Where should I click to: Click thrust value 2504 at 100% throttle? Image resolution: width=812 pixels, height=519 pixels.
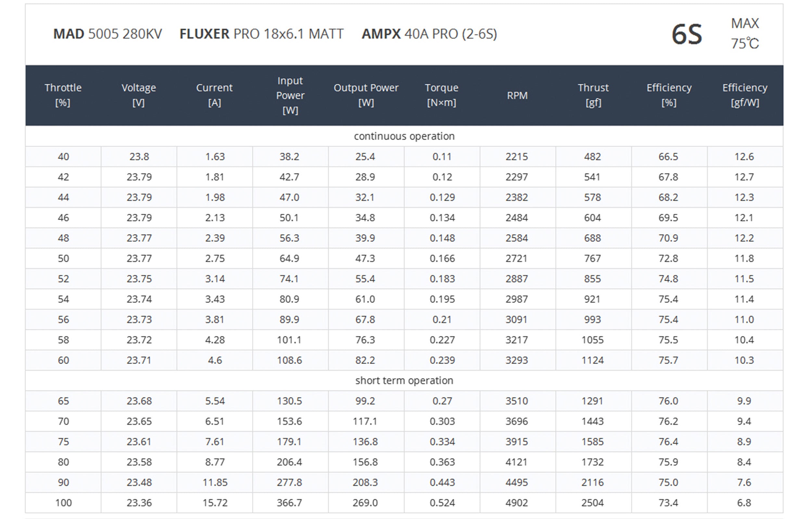592,503
